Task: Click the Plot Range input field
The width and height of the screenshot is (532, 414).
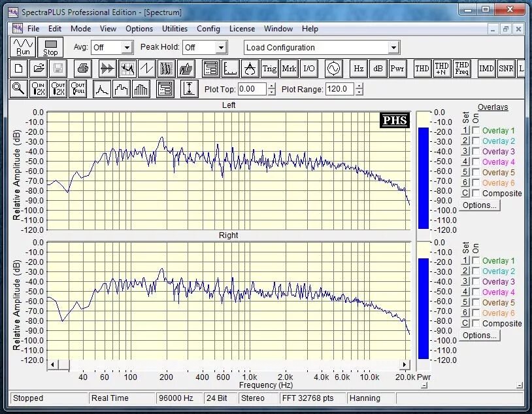Action: [340, 89]
